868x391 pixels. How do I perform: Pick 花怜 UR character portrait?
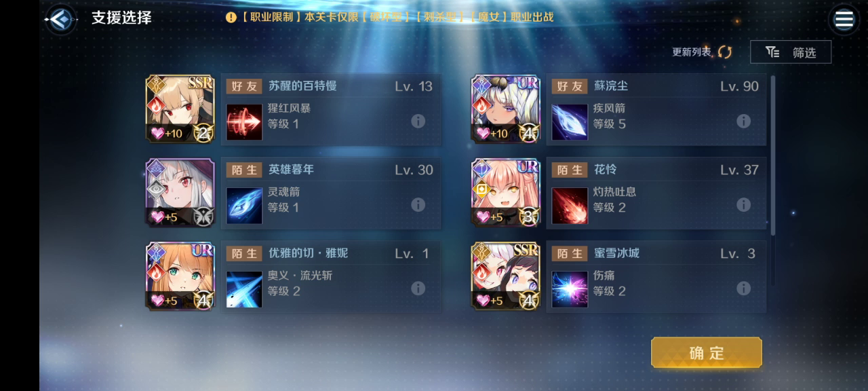click(x=506, y=193)
